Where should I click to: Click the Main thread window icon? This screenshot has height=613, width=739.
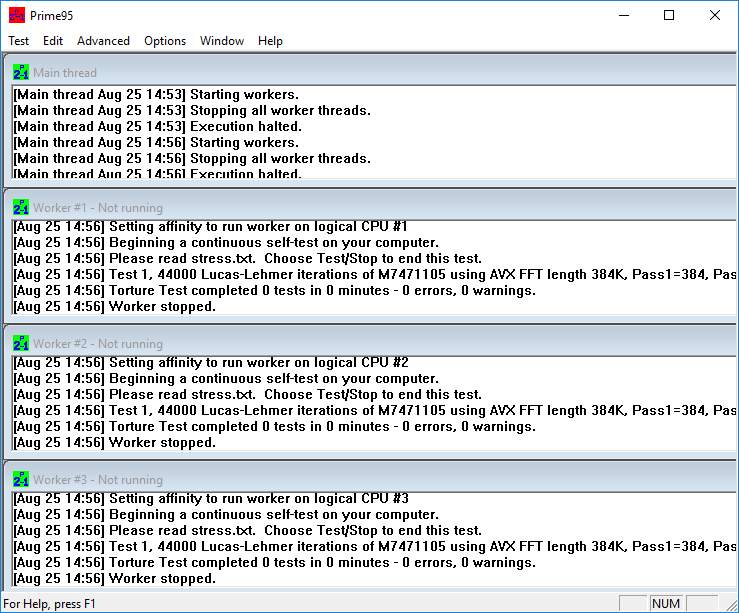21,73
